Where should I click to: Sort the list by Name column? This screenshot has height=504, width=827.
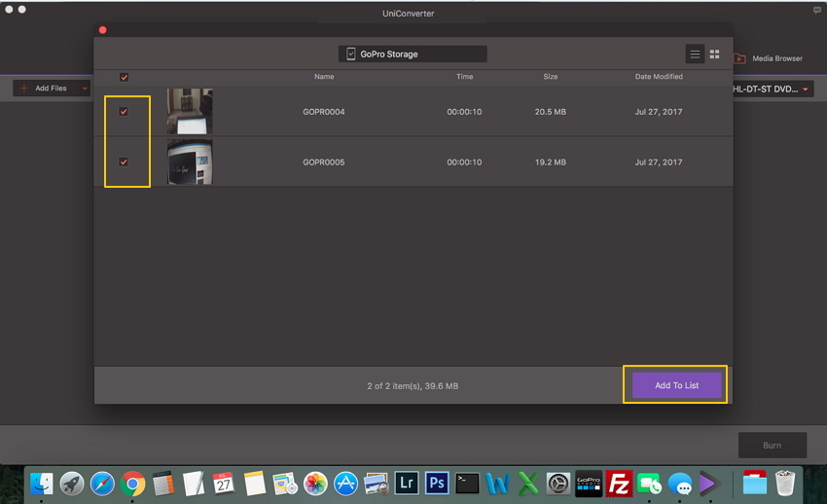coord(324,77)
